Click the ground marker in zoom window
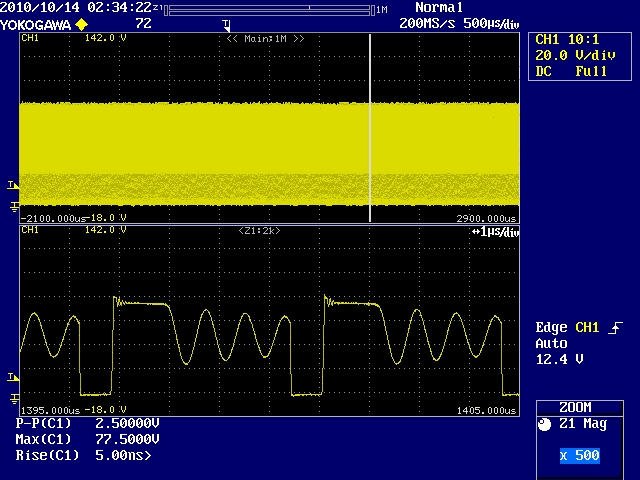This screenshot has height=480, width=640. (x=13, y=398)
